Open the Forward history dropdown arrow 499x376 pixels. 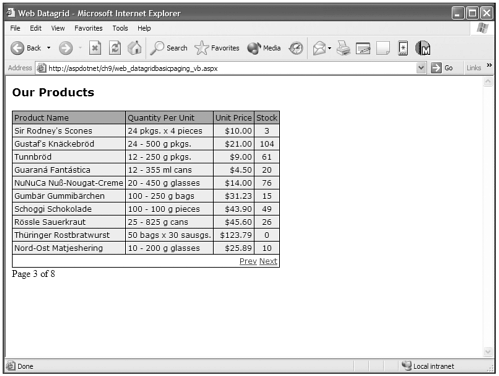[x=80, y=48]
